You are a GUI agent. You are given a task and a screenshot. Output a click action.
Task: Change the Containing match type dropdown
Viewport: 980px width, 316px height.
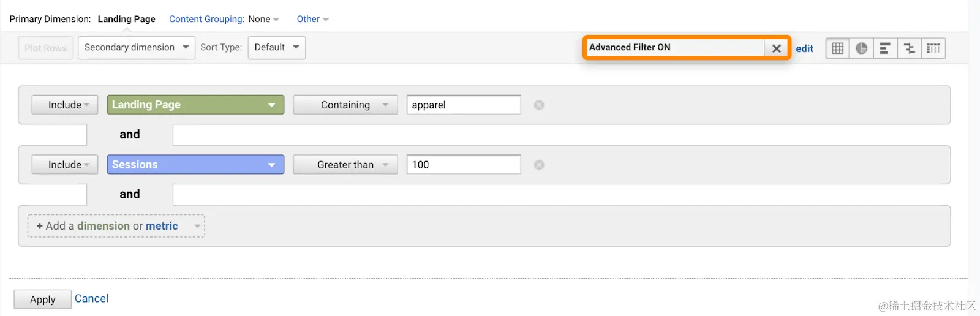click(x=345, y=105)
